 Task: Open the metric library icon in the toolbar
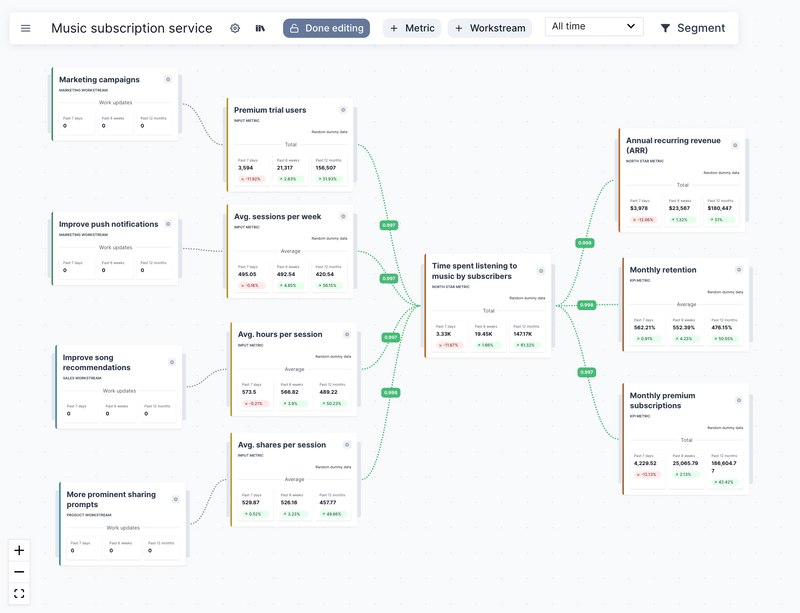pyautogui.click(x=258, y=28)
